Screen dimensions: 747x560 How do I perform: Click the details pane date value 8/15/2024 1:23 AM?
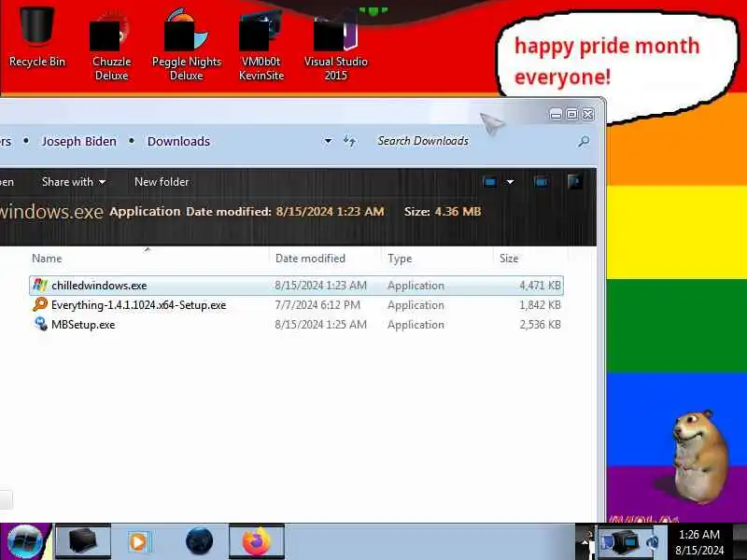click(x=330, y=212)
